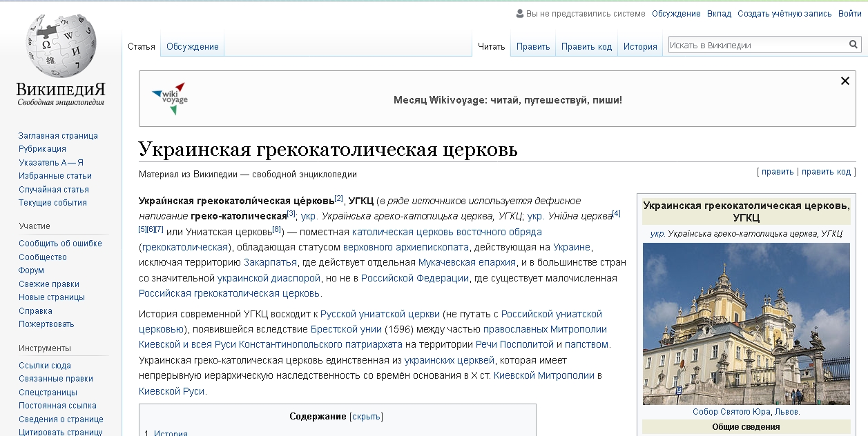Click the search magnifier icon
Image resolution: width=868 pixels, height=436 pixels.
point(853,45)
